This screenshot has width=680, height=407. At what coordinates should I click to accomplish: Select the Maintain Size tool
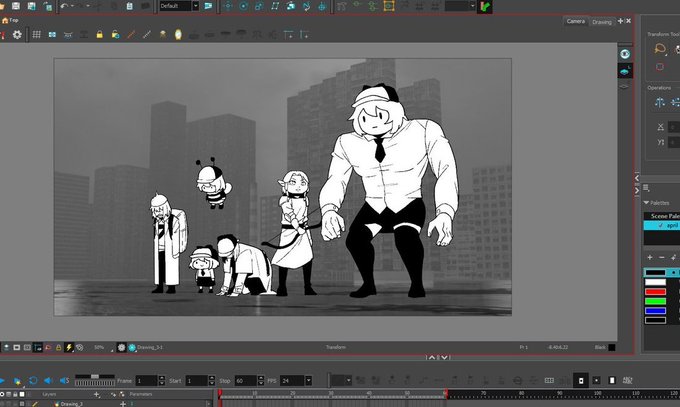(291, 6)
